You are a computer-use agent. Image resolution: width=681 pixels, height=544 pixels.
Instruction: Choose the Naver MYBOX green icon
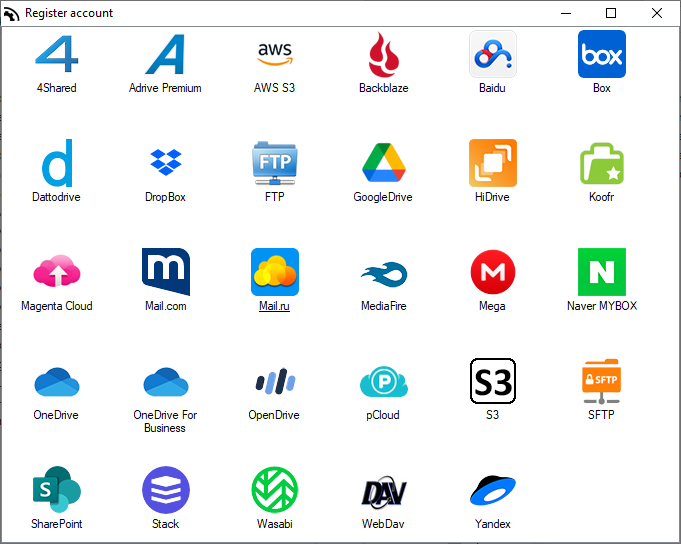click(x=602, y=272)
